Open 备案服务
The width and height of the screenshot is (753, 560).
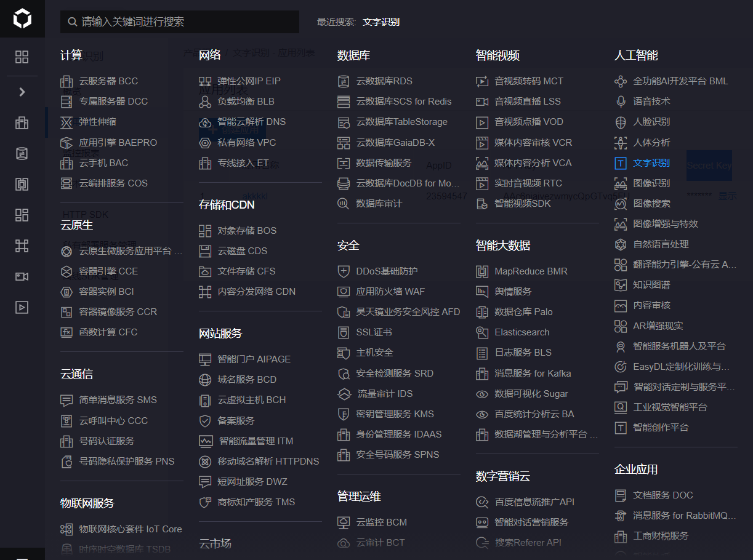coord(236,421)
